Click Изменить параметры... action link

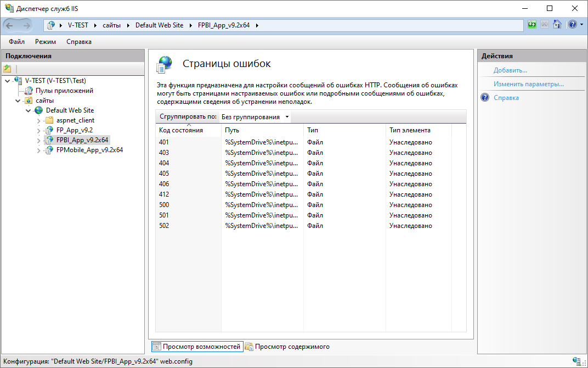(528, 84)
